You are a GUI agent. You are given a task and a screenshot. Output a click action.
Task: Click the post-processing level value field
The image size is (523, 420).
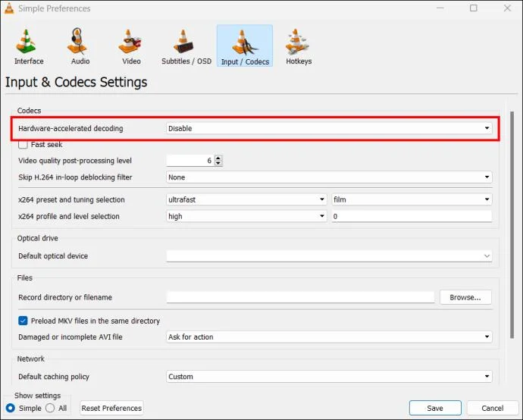190,161
